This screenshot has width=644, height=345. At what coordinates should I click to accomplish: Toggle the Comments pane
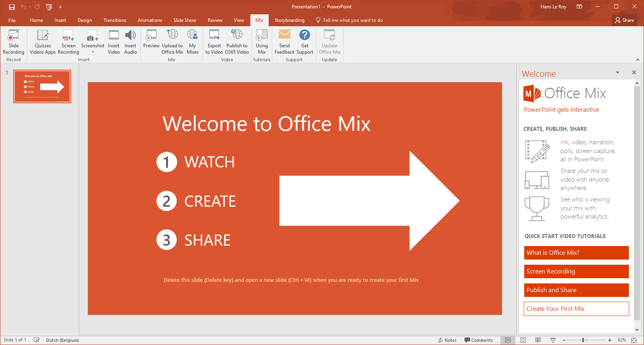click(478, 340)
